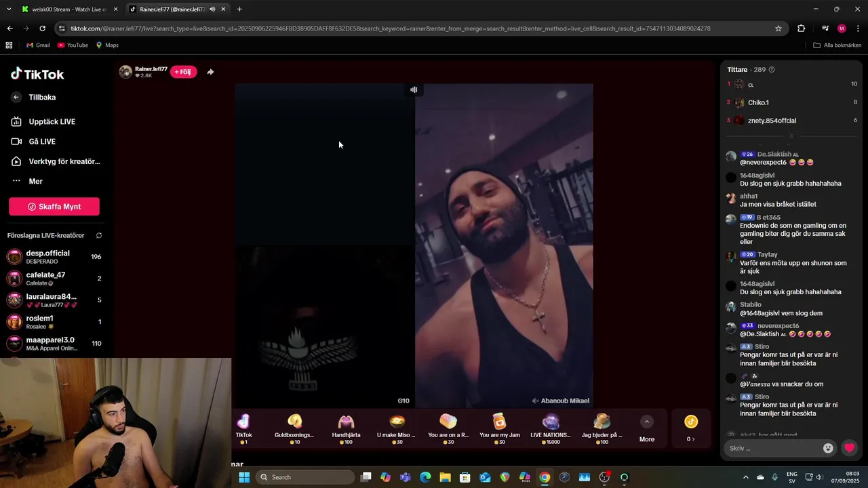The image size is (868, 488).
Task: Open the Chrome profile avatar M
Action: [x=842, y=28]
